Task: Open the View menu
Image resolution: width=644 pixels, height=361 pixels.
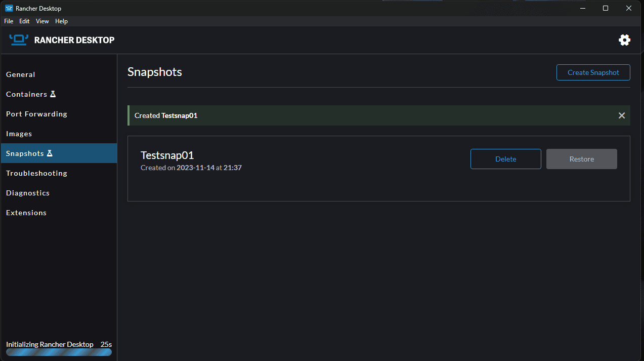Action: pyautogui.click(x=42, y=21)
